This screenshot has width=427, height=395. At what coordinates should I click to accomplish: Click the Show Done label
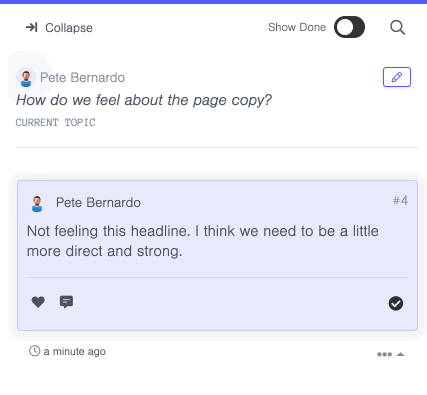point(297,27)
